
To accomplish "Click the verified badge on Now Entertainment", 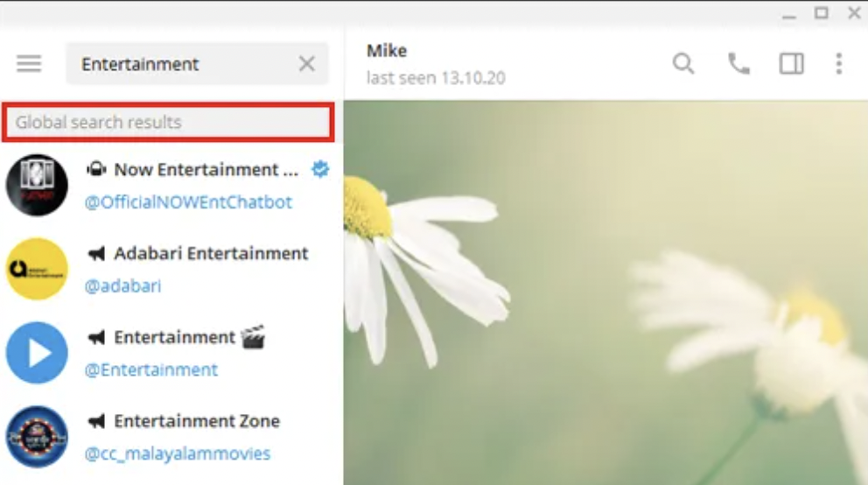I will coord(320,169).
